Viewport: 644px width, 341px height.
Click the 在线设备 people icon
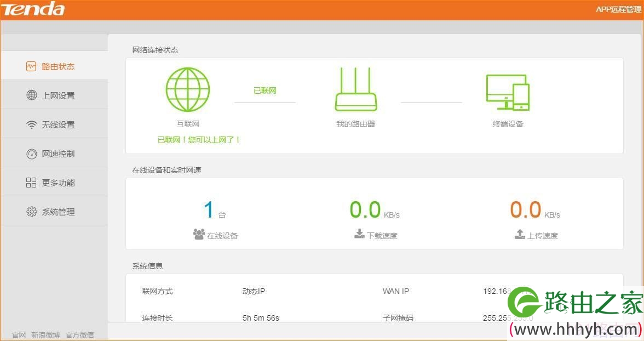coord(199,234)
